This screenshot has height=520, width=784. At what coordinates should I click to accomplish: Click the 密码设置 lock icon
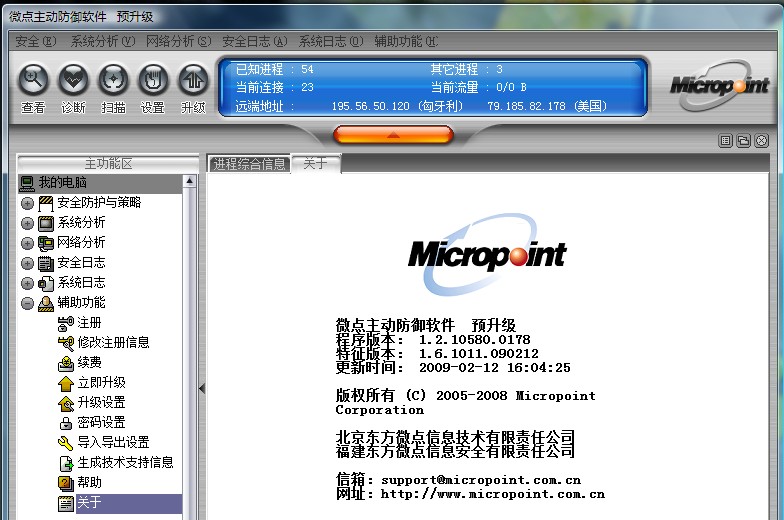66,424
